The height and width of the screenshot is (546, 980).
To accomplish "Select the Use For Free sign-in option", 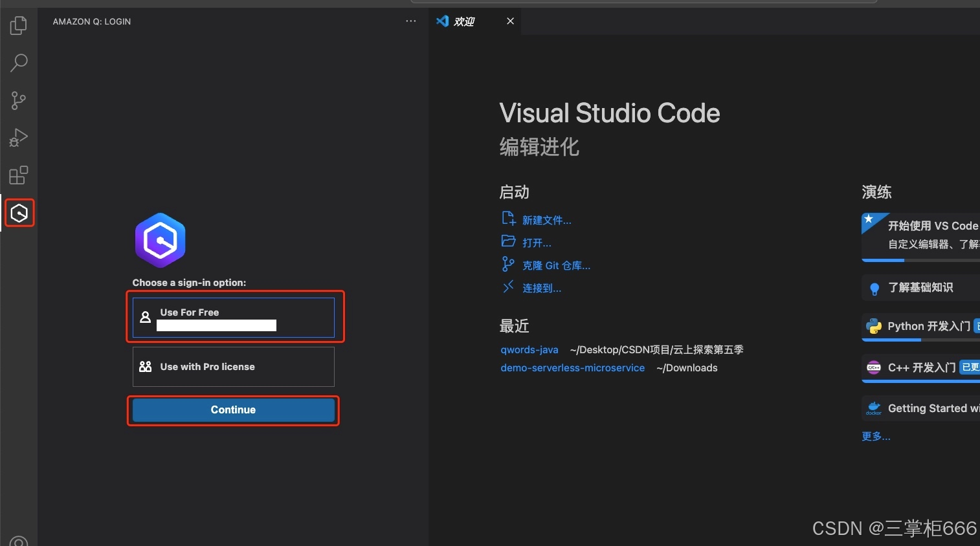I will 234,318.
